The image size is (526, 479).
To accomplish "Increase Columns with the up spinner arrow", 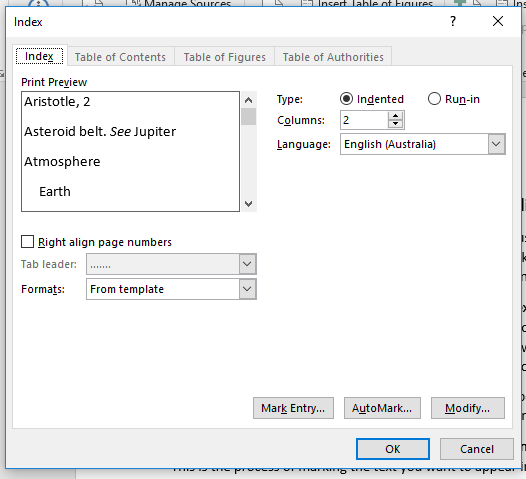I will (396, 116).
